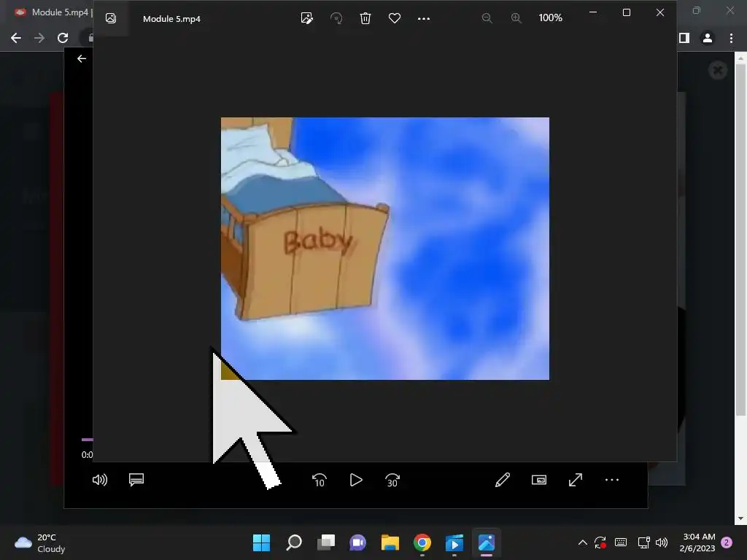Switch to Media Player on the taskbar
The image size is (747, 560).
pos(454,542)
